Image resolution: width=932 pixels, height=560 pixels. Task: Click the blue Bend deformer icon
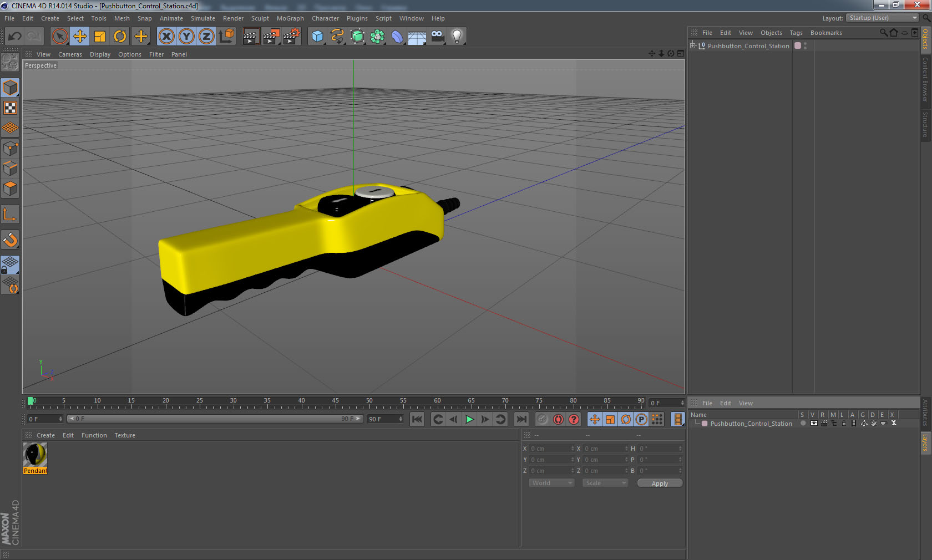pos(397,37)
